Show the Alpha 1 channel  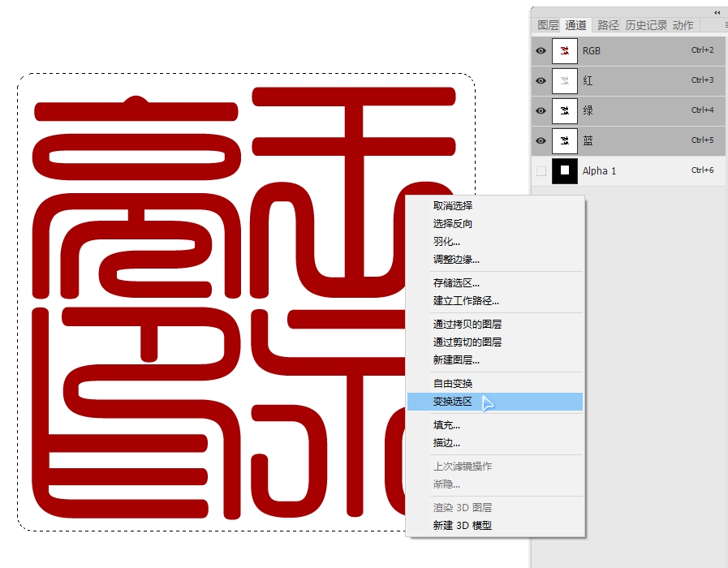click(x=540, y=170)
